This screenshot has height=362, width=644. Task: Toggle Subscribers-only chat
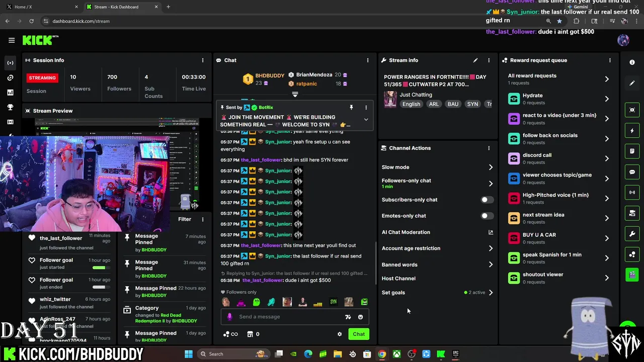pos(487,200)
